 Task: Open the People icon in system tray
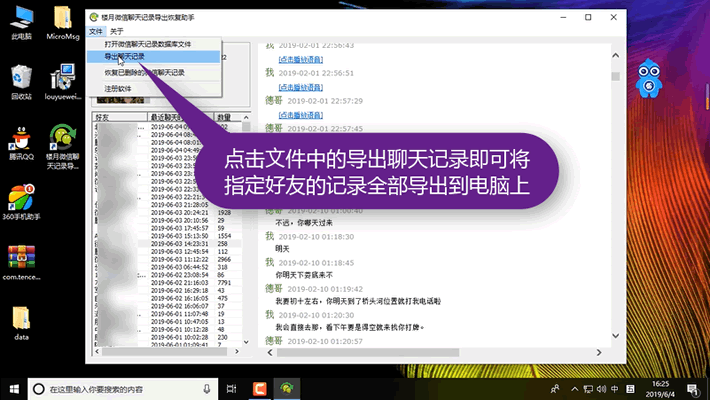click(x=555, y=389)
